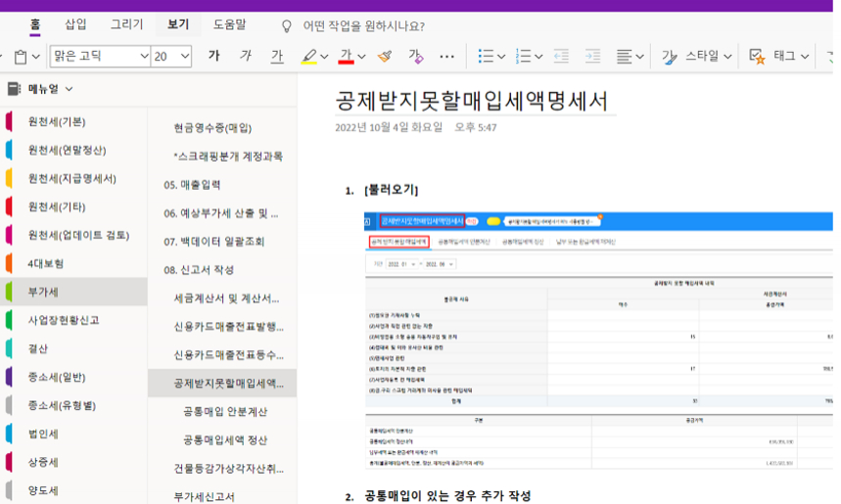The width and height of the screenshot is (841, 504).
Task: Open the 원천세(업데이트 검토) section
Action: pyautogui.click(x=74, y=236)
